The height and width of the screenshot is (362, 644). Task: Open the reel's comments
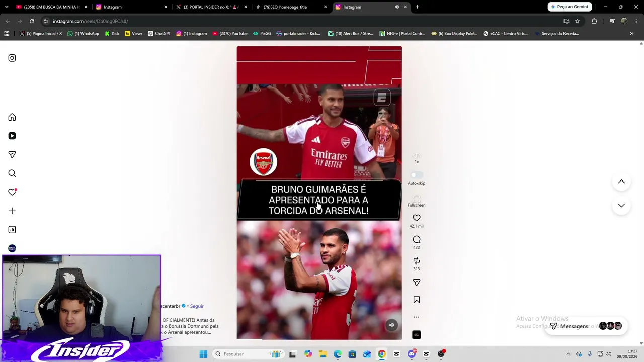417,239
